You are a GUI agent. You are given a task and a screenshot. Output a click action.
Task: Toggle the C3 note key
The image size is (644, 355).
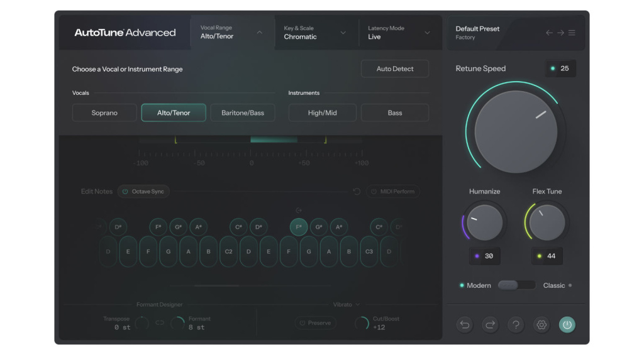369,251
